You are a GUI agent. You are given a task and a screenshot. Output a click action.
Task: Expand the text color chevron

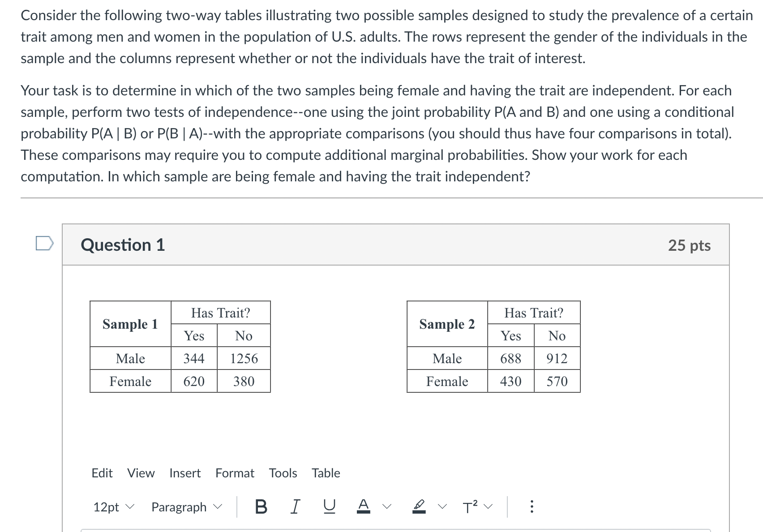pyautogui.click(x=386, y=506)
